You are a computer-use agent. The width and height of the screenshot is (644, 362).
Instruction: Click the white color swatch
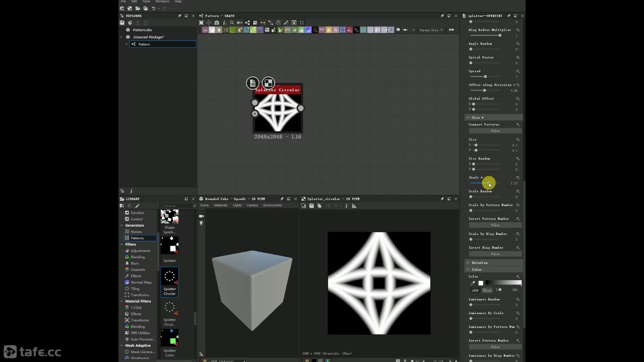(481, 283)
